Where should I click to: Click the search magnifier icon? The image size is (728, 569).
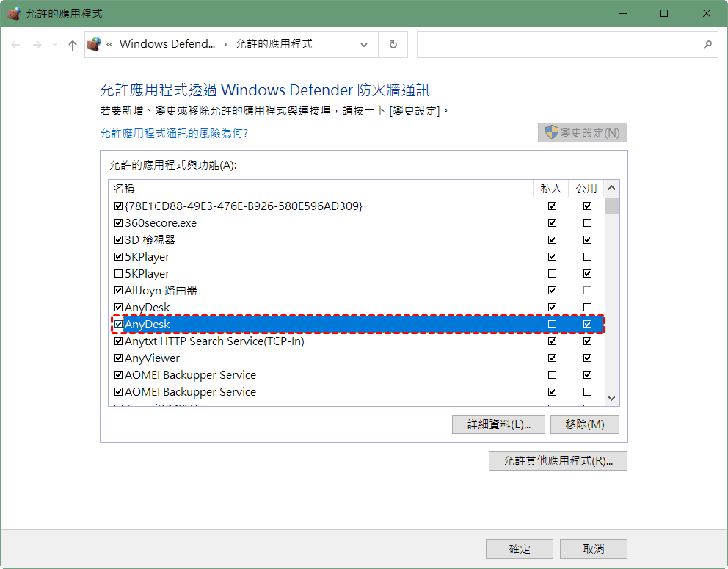[x=707, y=45]
